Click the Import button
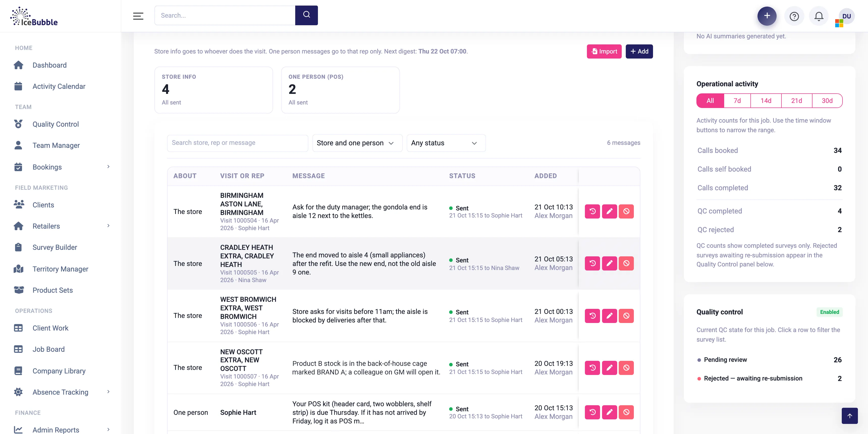 pyautogui.click(x=604, y=51)
